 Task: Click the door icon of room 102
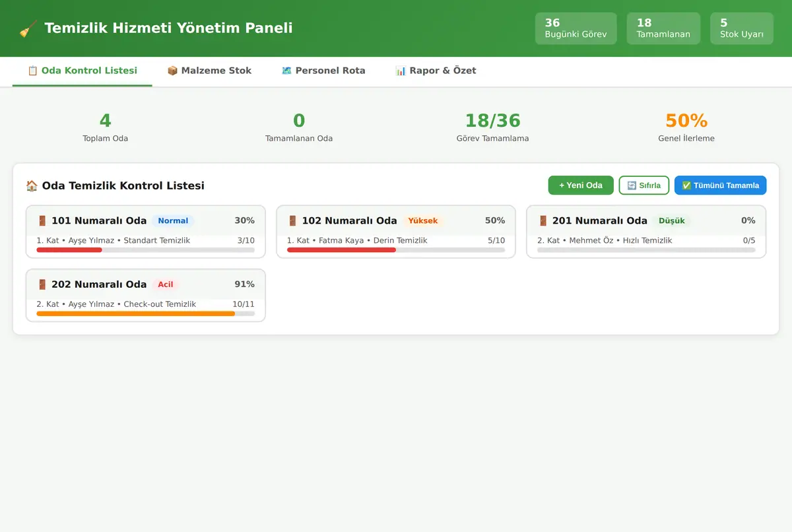tap(292, 220)
